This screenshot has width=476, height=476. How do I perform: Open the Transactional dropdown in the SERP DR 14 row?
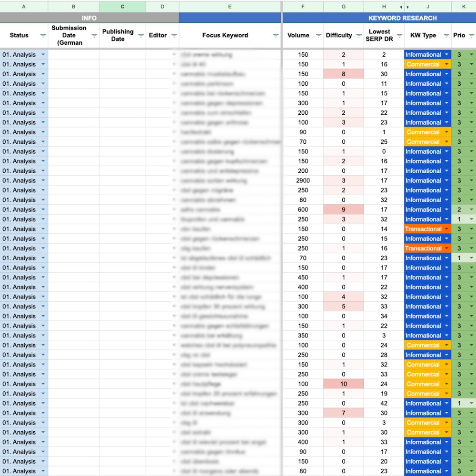(446, 229)
